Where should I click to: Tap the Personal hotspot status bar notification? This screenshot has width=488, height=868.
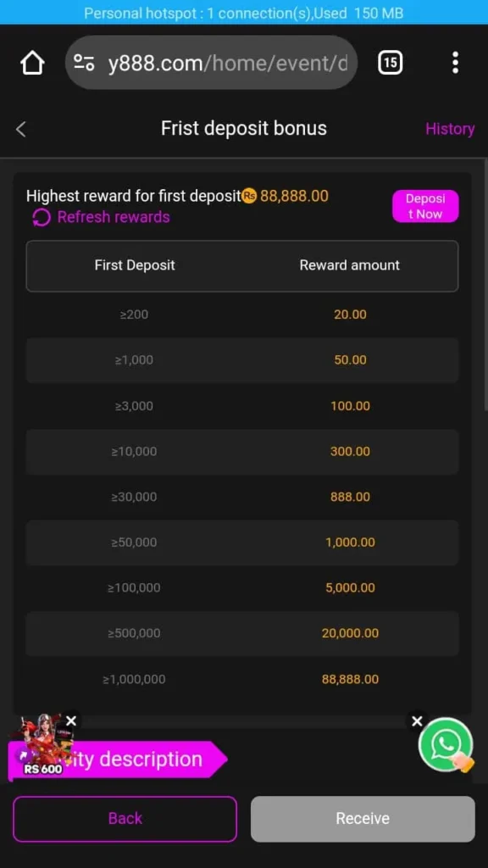(x=244, y=13)
